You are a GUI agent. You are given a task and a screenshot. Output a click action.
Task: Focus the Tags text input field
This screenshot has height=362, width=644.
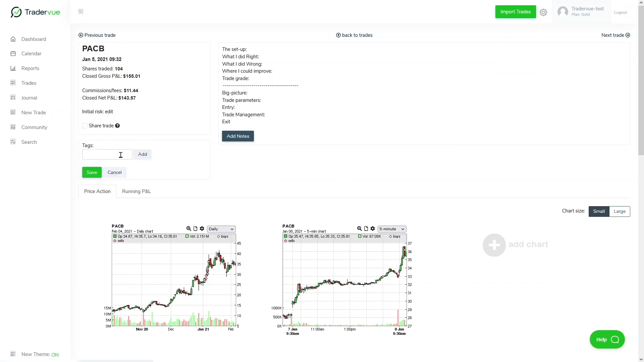(x=107, y=155)
